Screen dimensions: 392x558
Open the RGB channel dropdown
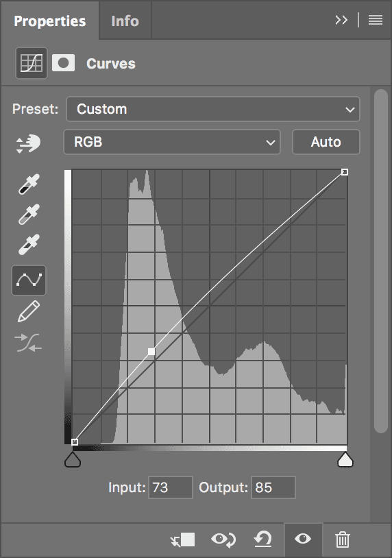coord(172,142)
